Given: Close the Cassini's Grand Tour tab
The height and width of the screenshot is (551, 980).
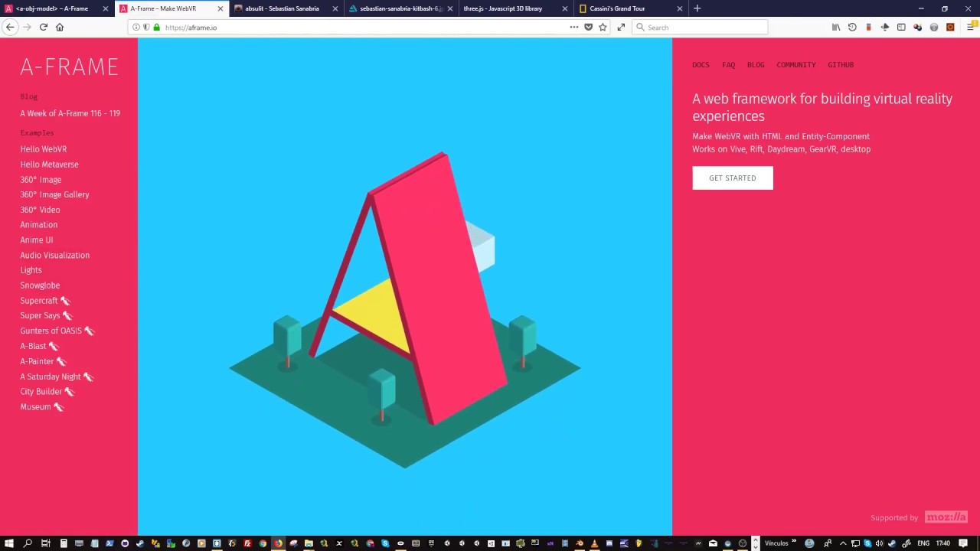Looking at the screenshot, I should (x=679, y=8).
